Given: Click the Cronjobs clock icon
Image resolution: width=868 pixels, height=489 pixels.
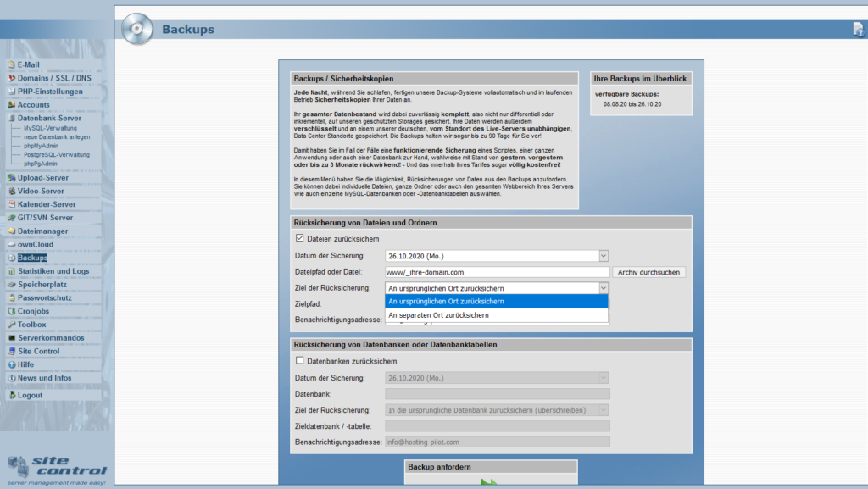Looking at the screenshot, I should click(x=11, y=311).
